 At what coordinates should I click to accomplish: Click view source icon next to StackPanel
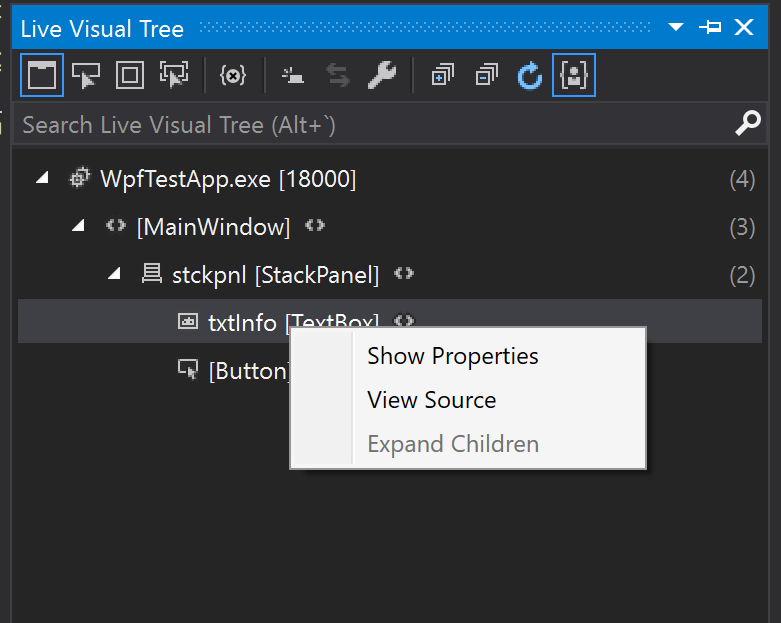click(x=403, y=273)
